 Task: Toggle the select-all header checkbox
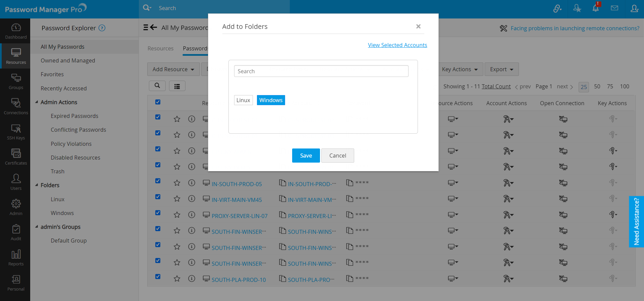click(x=158, y=102)
